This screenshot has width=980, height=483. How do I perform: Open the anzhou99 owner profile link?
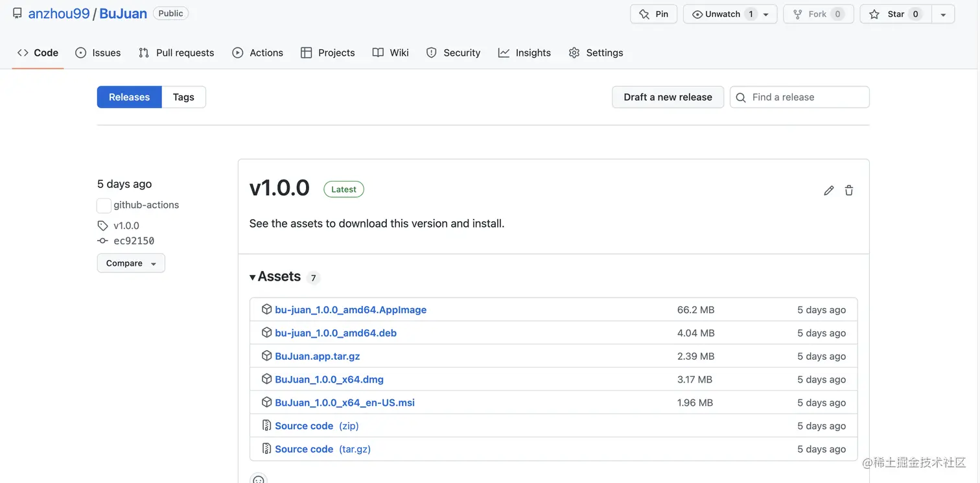point(59,14)
